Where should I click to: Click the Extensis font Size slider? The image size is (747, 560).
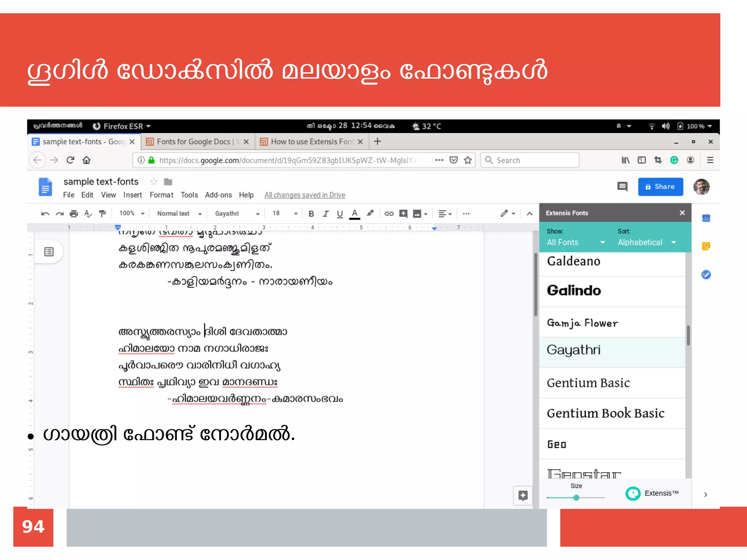point(576,497)
